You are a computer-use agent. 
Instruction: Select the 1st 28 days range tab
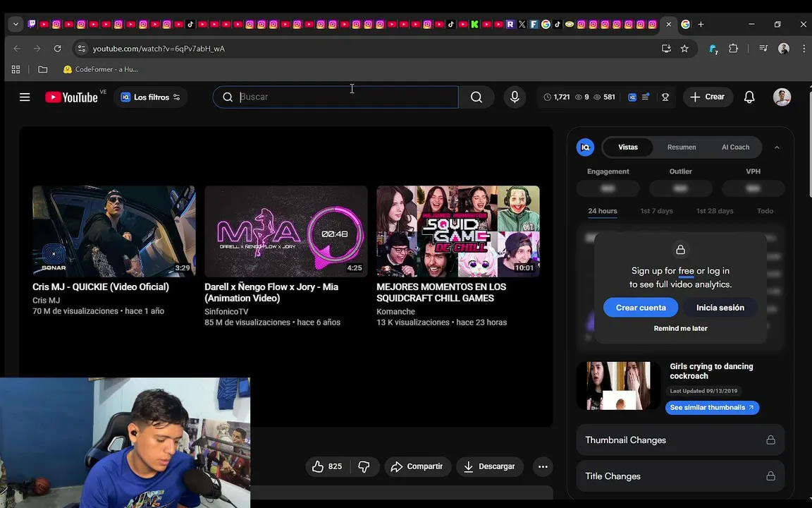(715, 211)
